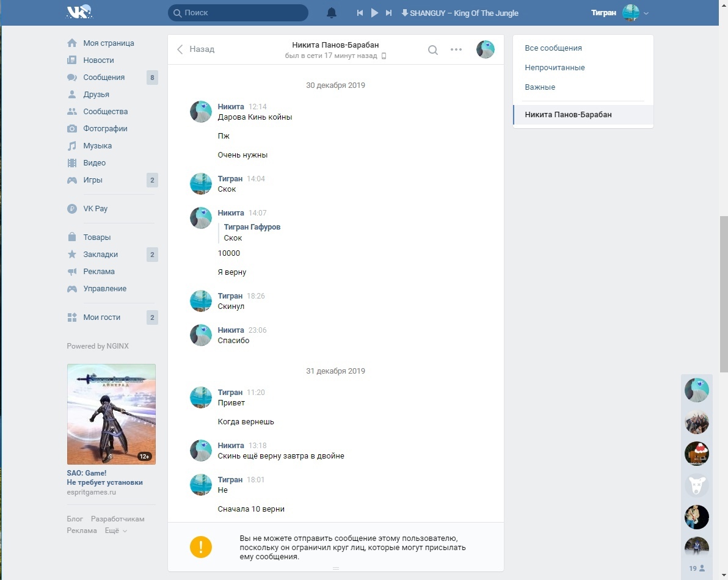Open the Разработчикам footer link
Viewport: 728px width, 580px height.
[x=117, y=519]
